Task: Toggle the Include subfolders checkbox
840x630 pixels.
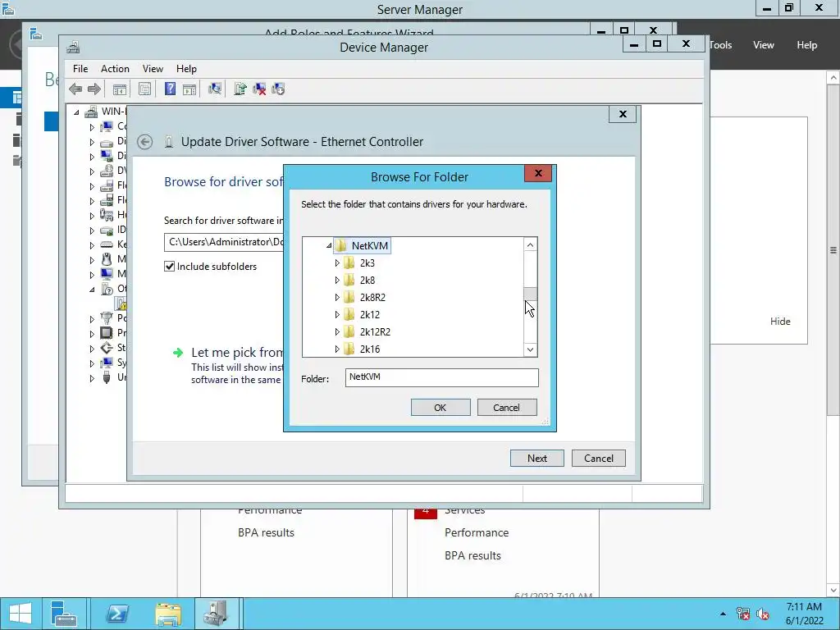Action: point(169,267)
